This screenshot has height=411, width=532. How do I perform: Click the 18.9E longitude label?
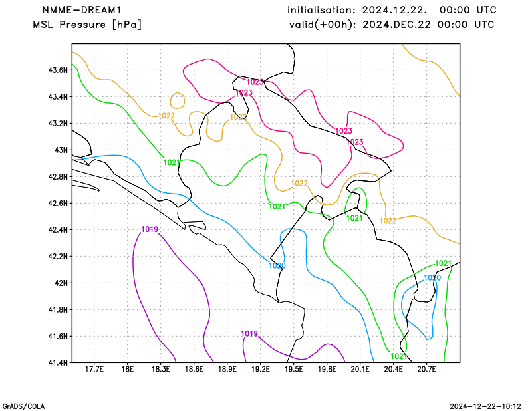(227, 369)
